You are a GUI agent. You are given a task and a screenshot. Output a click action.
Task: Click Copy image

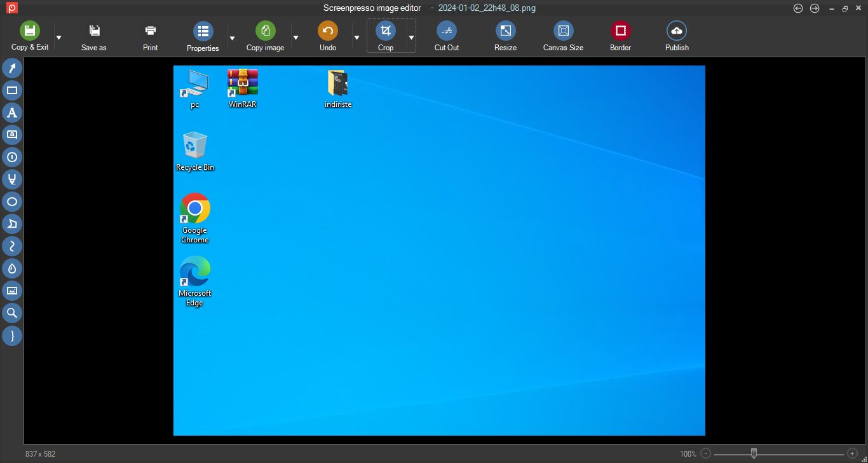click(265, 36)
